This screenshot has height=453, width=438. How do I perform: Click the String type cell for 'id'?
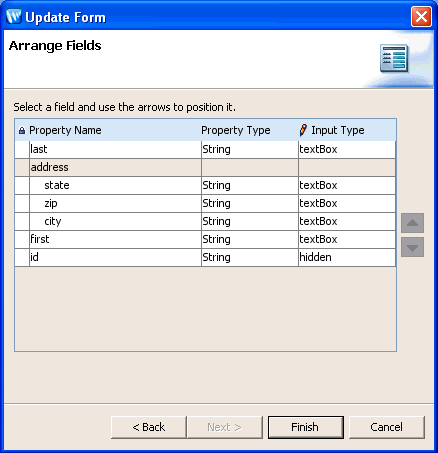[250, 257]
